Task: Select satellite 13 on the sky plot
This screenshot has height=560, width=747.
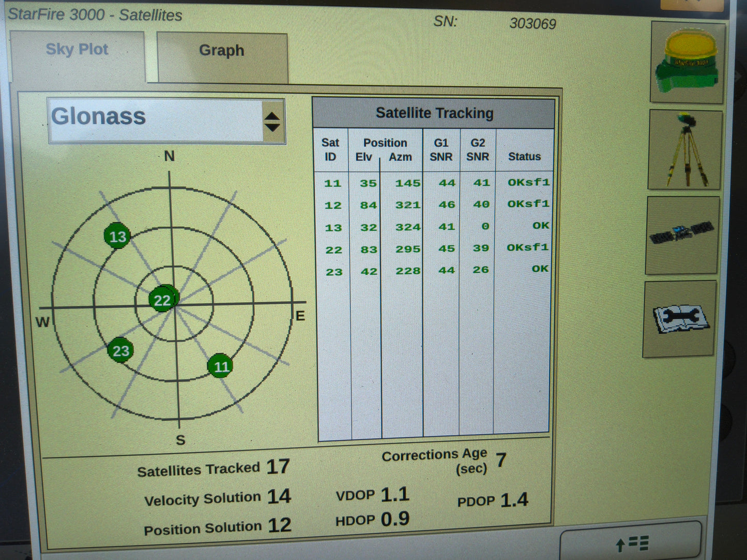Action: pyautogui.click(x=117, y=236)
